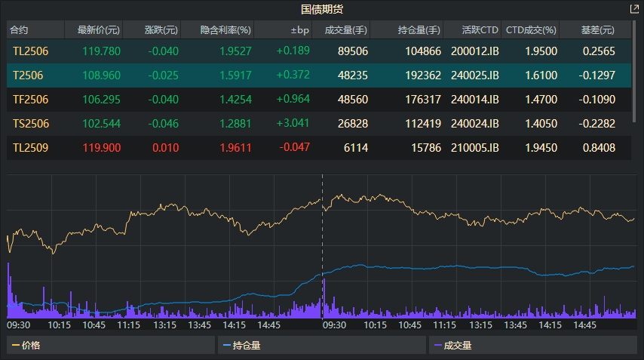
Task: Click the 国债期货 panel title
Action: click(x=322, y=9)
